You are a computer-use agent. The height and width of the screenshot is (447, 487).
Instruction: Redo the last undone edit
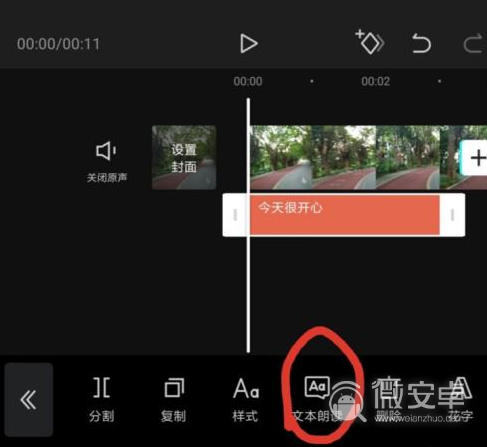(x=473, y=43)
